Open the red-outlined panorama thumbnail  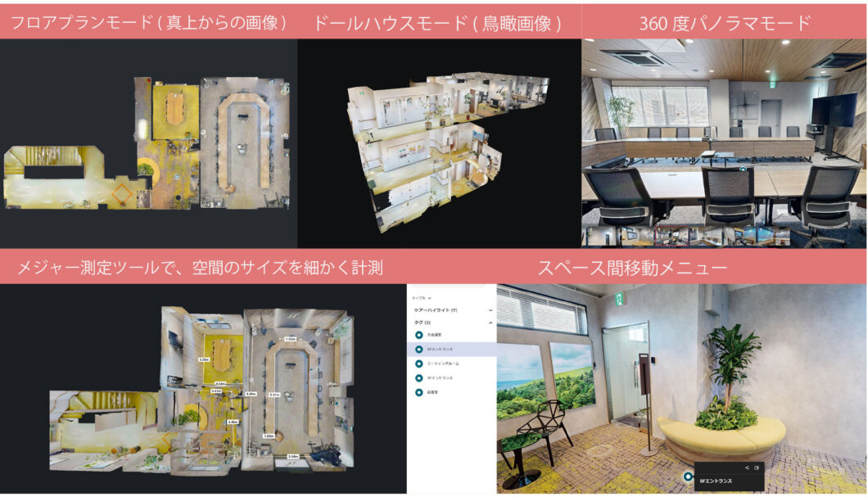point(672,236)
